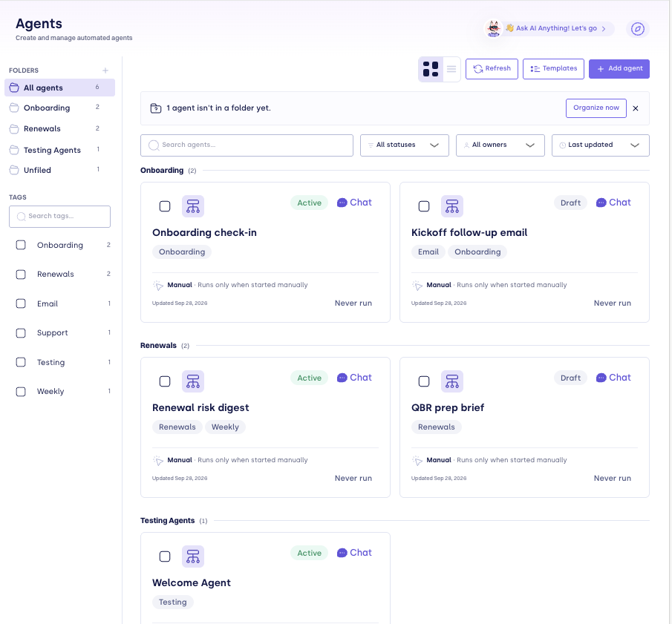Dismiss the unfiled agent banner
The width and height of the screenshot is (672, 624).
636,108
